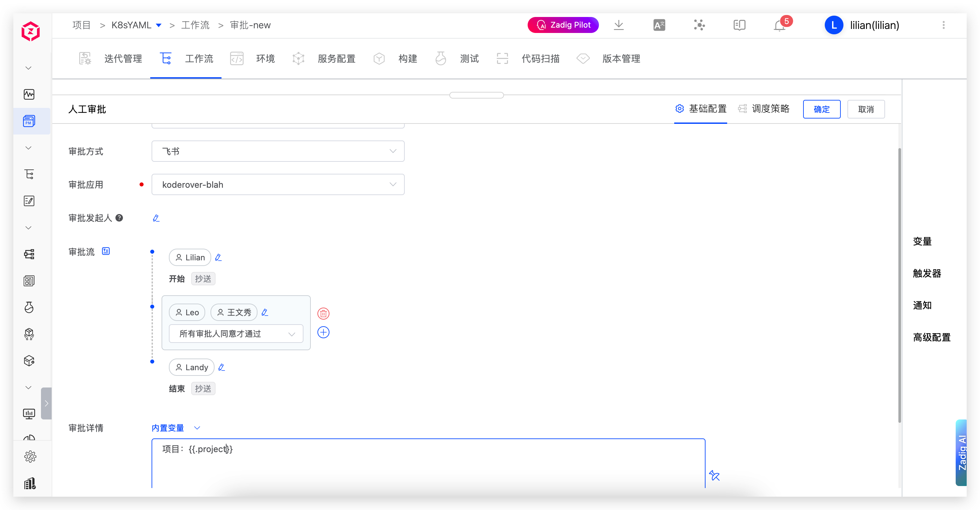Delete the Leo approval stage
This screenshot has width=980, height=510.
pos(323,313)
